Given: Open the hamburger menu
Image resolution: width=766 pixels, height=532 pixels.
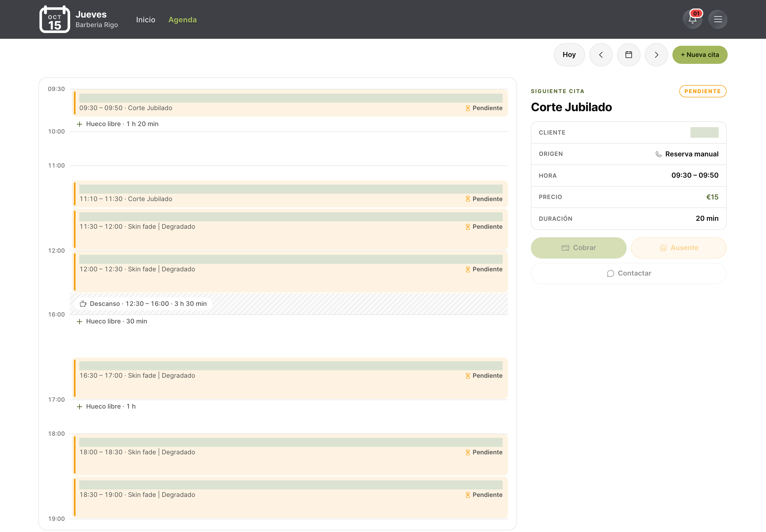Looking at the screenshot, I should (x=718, y=19).
